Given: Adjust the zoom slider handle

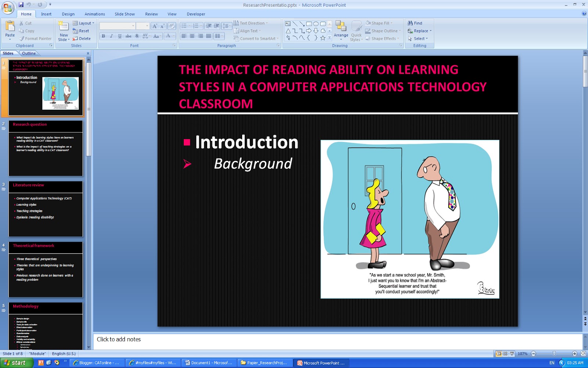Looking at the screenshot, I should (554, 354).
